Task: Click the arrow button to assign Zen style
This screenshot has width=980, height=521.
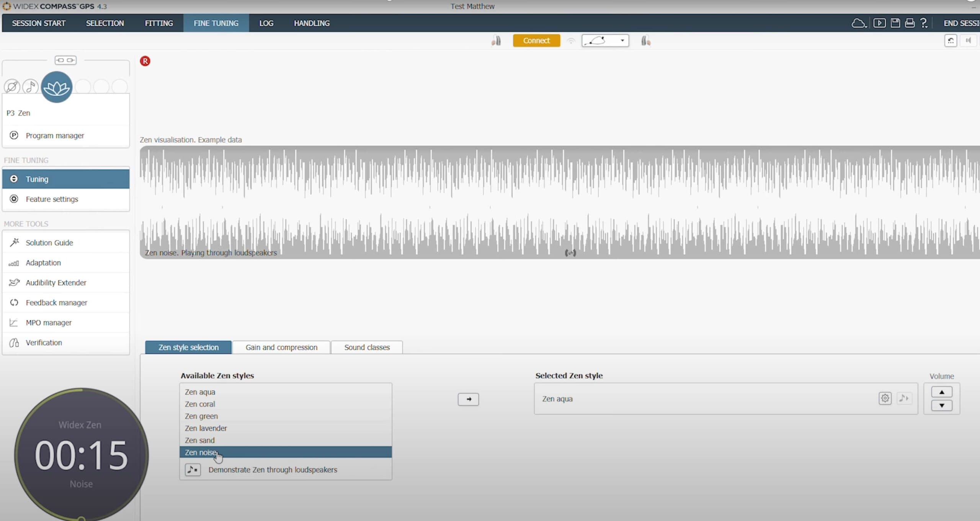Action: coord(468,399)
